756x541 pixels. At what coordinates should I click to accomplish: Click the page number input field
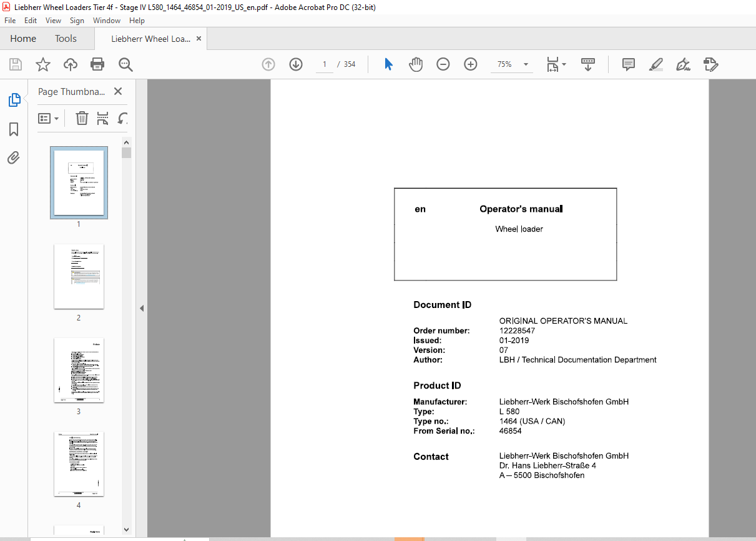click(325, 64)
